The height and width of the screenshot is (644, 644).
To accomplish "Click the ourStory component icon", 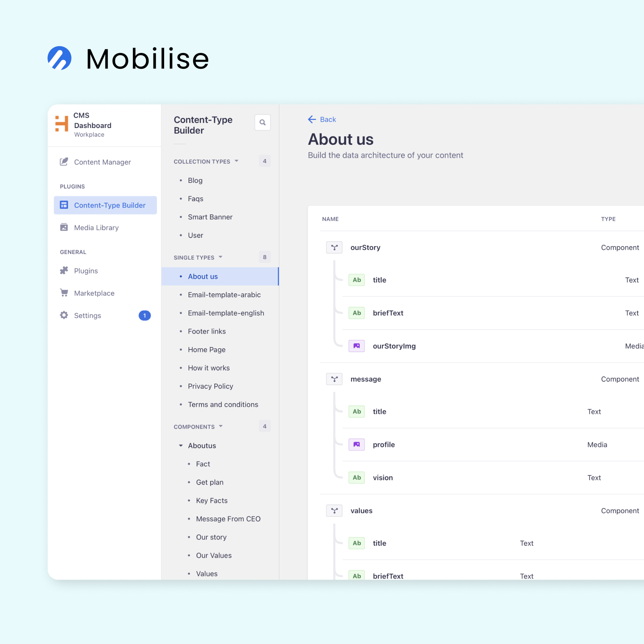I will click(334, 247).
